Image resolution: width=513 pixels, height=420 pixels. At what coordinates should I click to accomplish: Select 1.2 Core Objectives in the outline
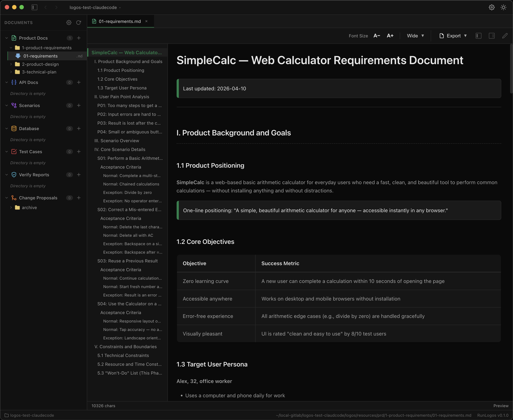(x=117, y=79)
